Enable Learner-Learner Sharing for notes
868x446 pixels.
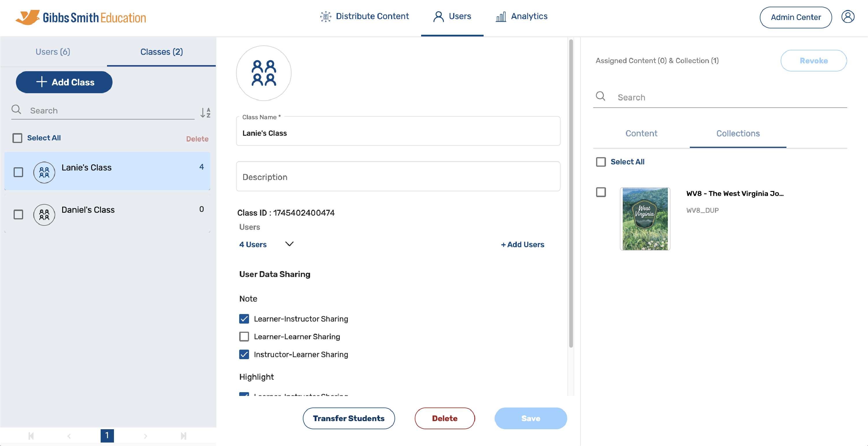(244, 336)
